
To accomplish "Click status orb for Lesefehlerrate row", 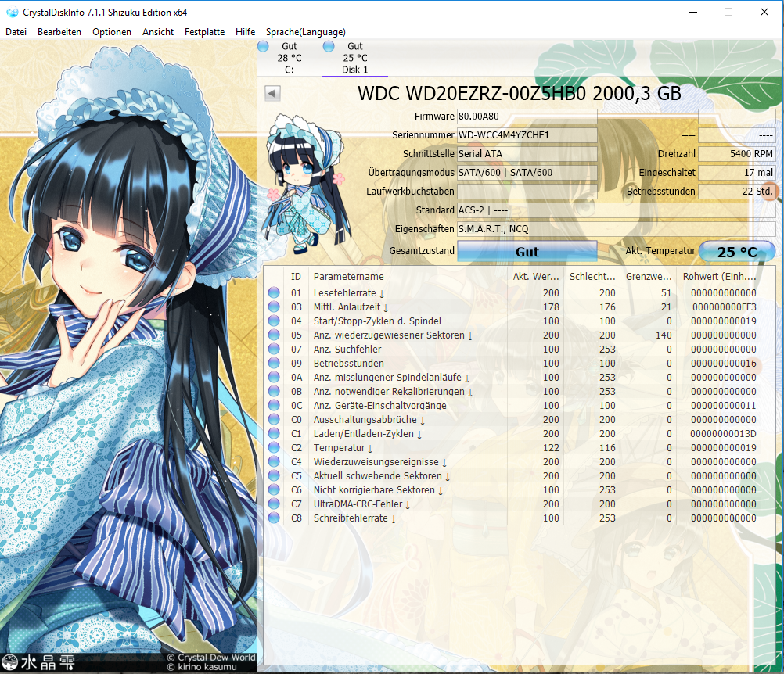I will click(x=274, y=292).
